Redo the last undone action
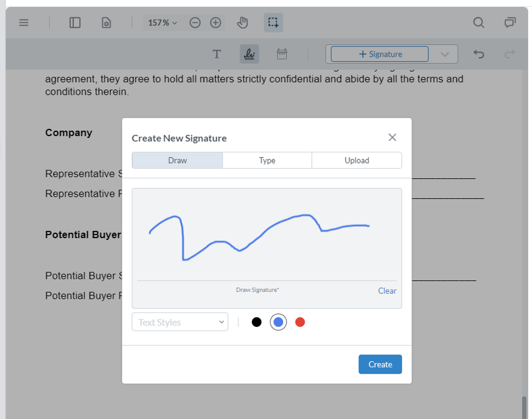532x419 pixels. [510, 54]
